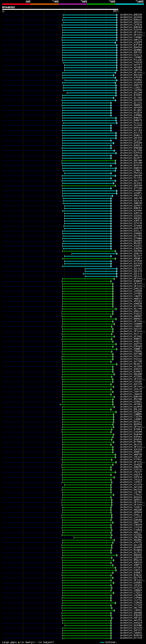Select the UniRef100_A2C6X6 label
The image size is (146, 644).
131,263
